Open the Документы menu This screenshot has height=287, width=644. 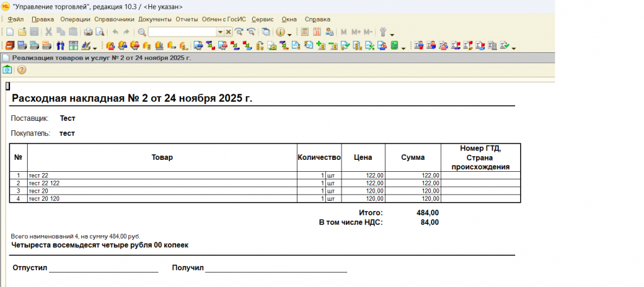[x=155, y=20]
